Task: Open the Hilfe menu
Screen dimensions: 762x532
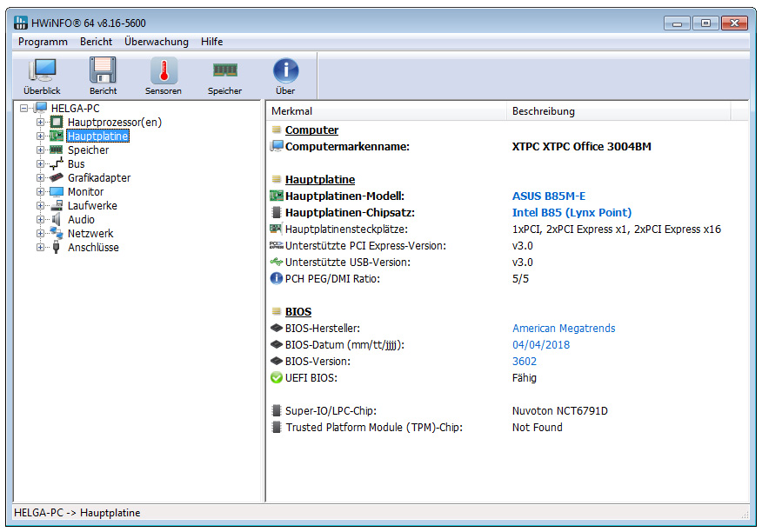Action: [x=211, y=42]
